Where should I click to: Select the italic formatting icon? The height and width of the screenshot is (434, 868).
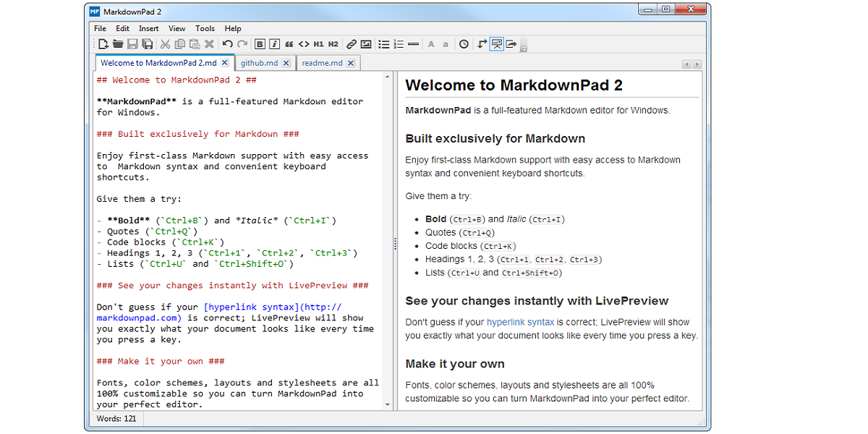point(273,43)
